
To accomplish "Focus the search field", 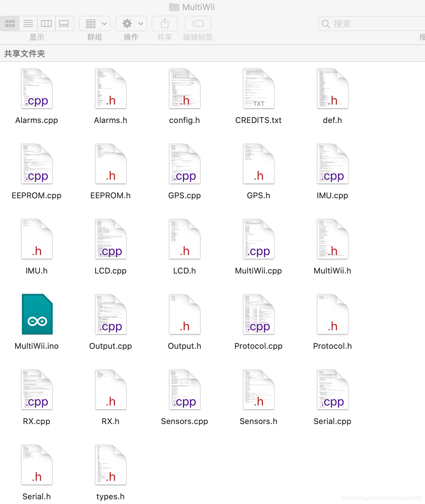I will coord(372,24).
